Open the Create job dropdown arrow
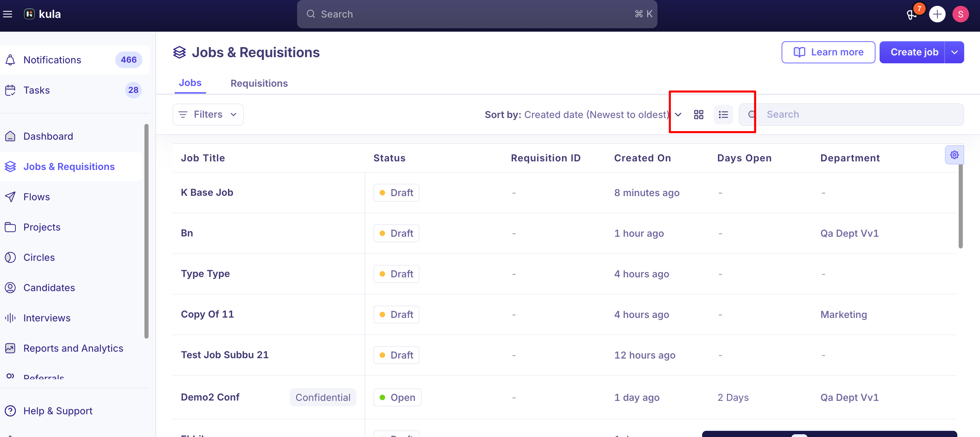980x437 pixels. point(954,52)
